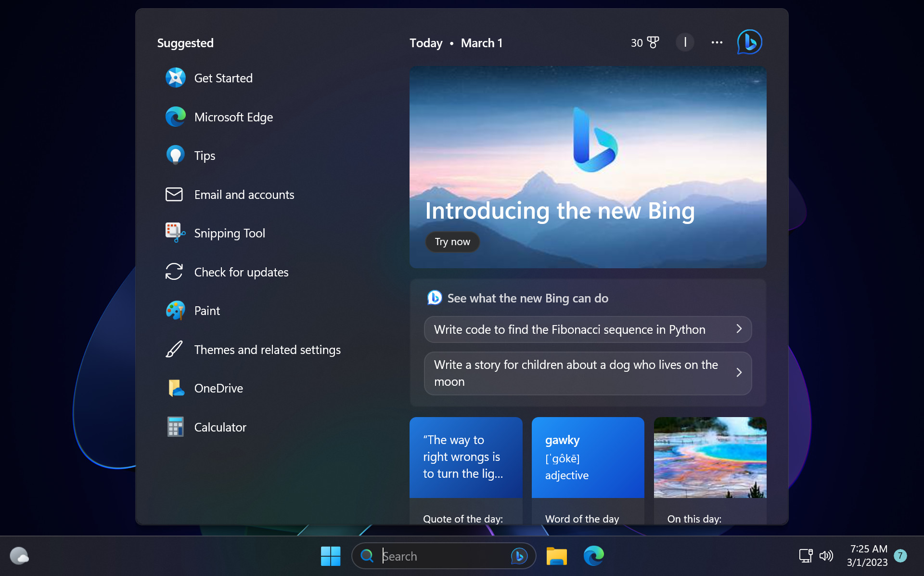Click the Snipping Tool text label
Screen dimensions: 924x576
[x=230, y=233]
